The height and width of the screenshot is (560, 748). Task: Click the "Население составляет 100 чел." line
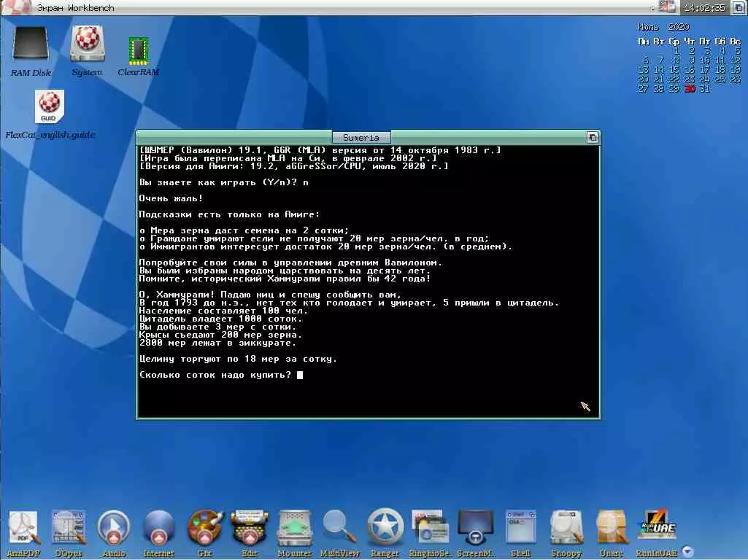(224, 311)
